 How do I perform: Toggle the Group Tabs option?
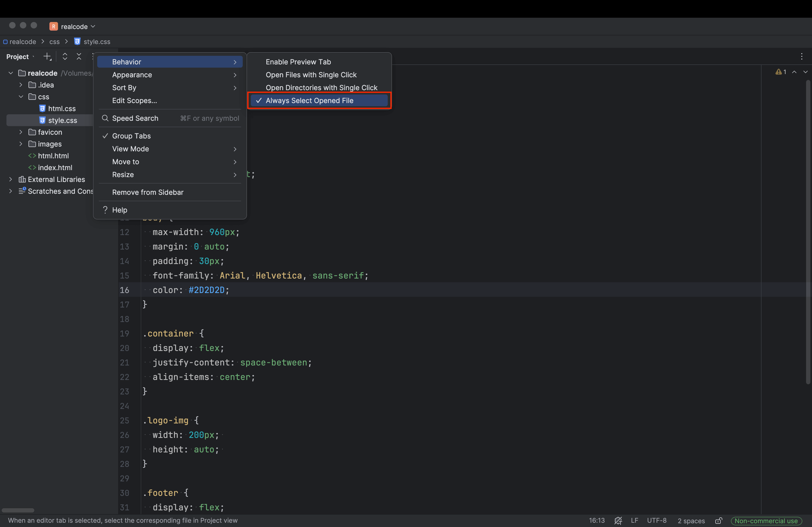coord(131,136)
